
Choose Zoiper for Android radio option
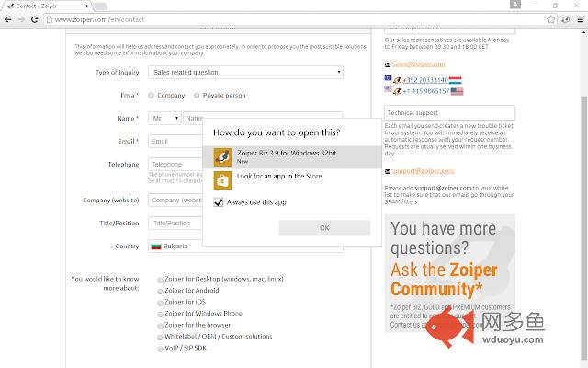point(160,291)
